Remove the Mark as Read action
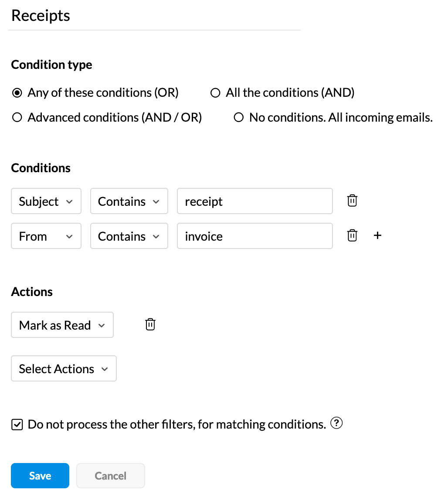The width and height of the screenshot is (441, 504). (150, 325)
